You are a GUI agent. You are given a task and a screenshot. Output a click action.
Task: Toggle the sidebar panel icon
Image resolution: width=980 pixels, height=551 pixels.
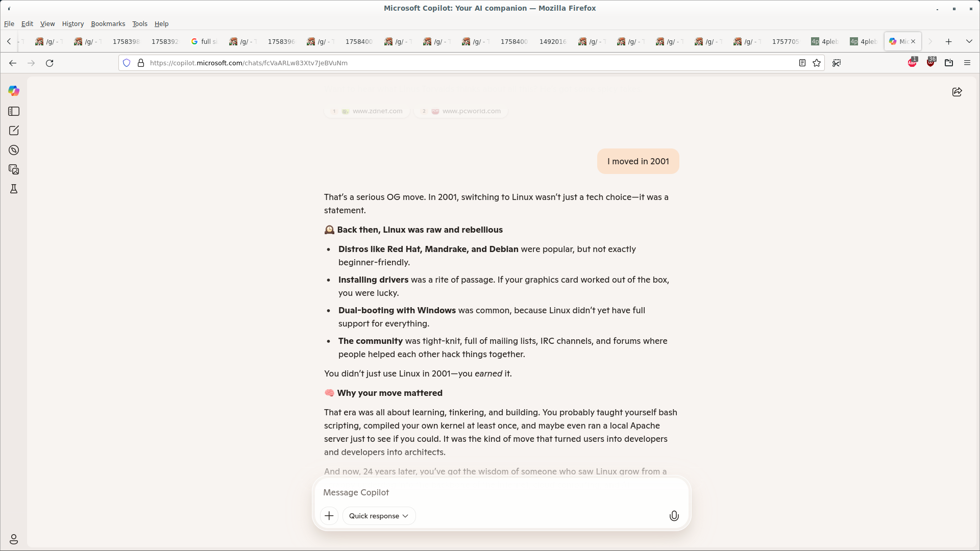pyautogui.click(x=14, y=111)
